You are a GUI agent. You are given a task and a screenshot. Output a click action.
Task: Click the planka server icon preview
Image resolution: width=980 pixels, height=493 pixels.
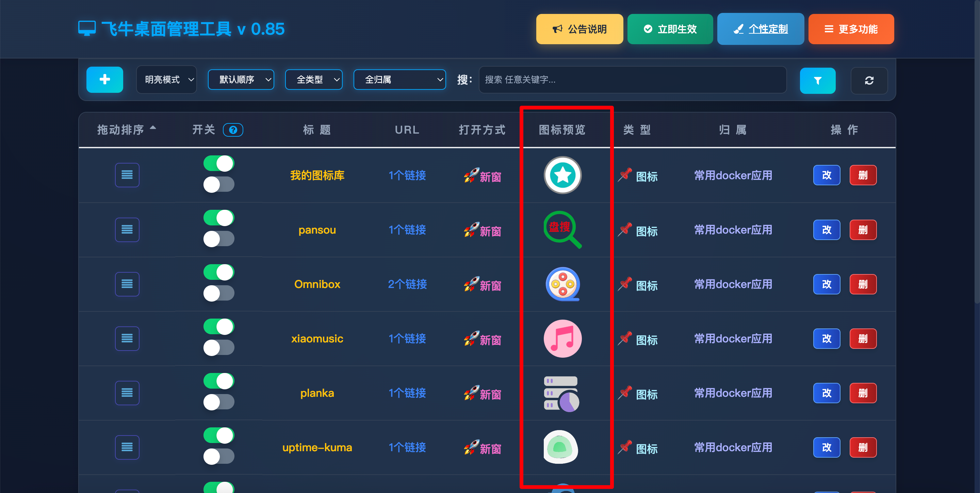[x=561, y=393]
